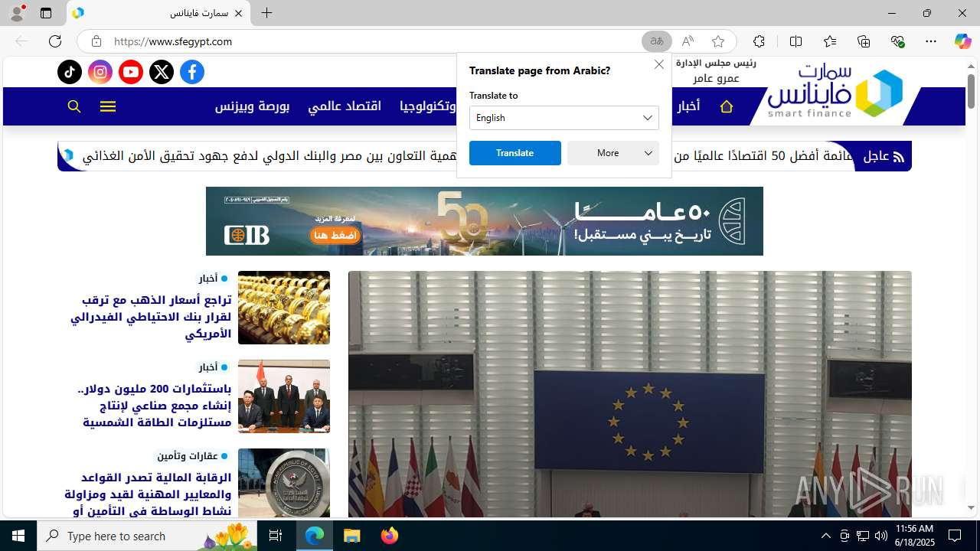Open the yellow hamburger menu
Viewport: 980px width, 551px height.
pos(108,106)
